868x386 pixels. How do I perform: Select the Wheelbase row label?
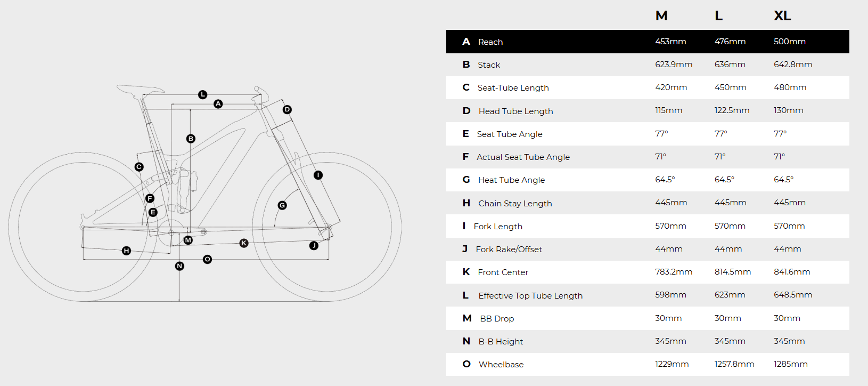pos(501,365)
